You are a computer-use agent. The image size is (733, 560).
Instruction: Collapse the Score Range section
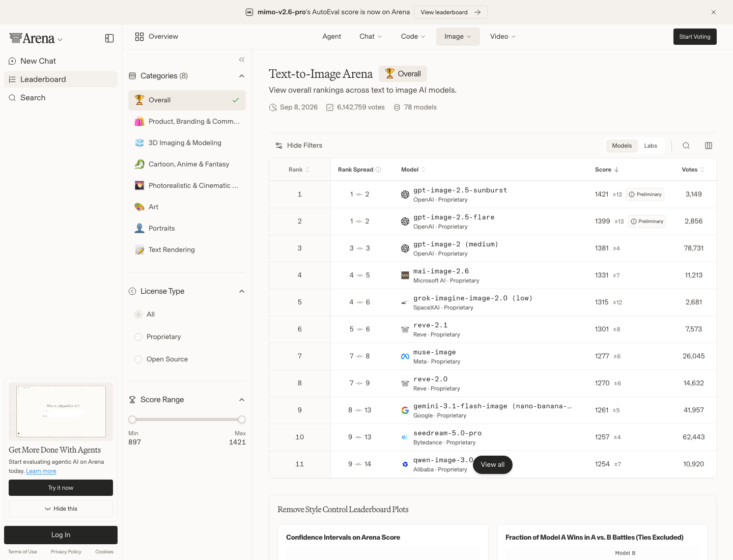[x=242, y=400]
